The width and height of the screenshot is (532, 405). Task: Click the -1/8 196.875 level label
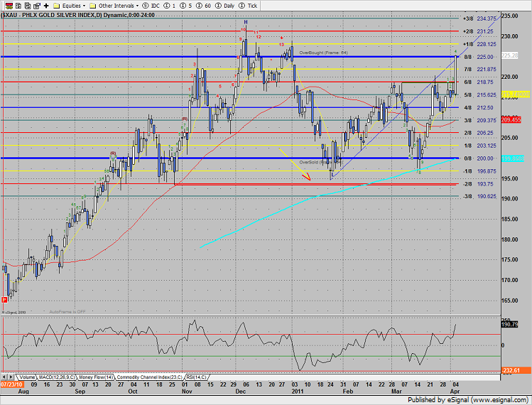(479, 171)
